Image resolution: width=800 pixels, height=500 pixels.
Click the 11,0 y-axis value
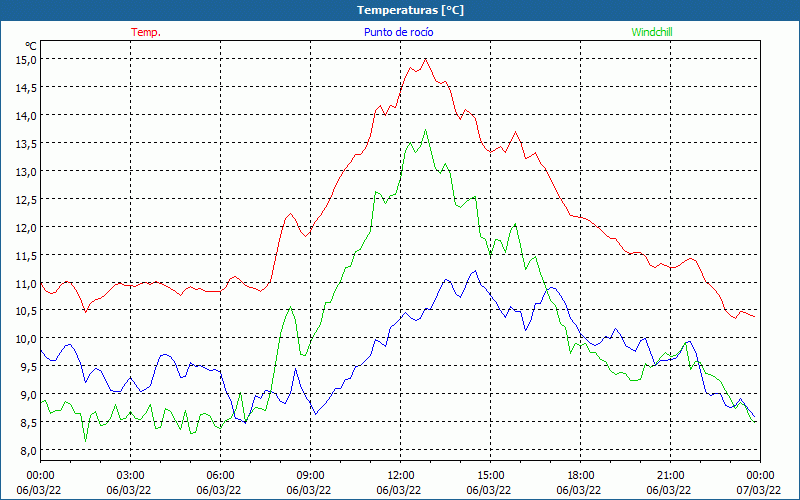[27, 284]
